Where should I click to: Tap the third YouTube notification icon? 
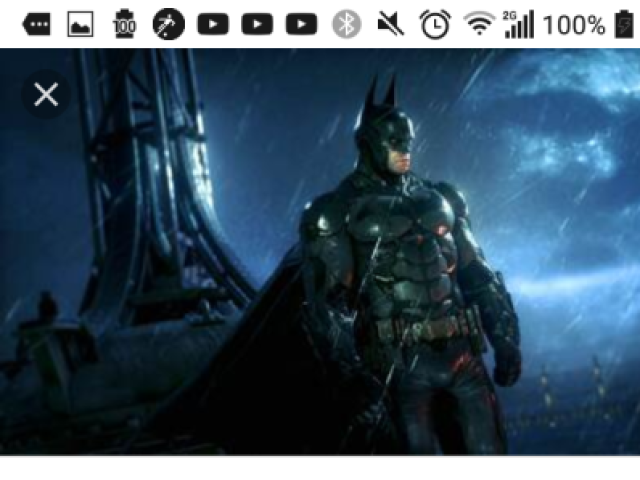301,24
